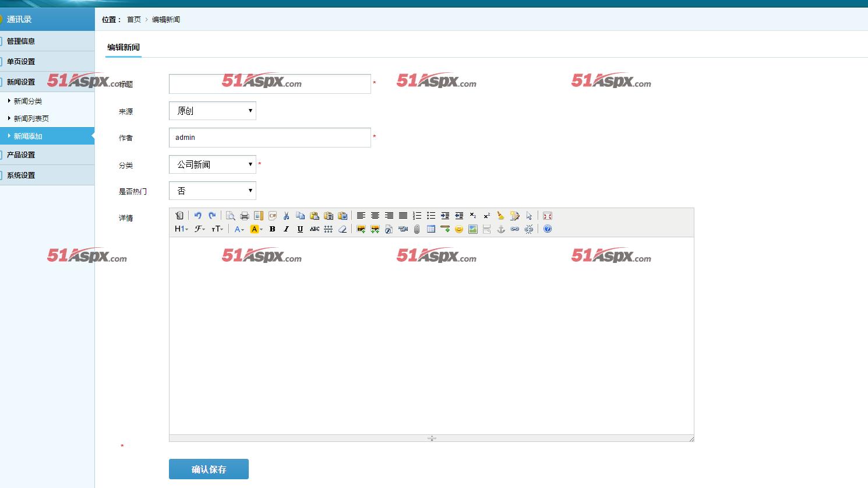Open the 是否热门 dropdown showing 否
Image resolution: width=868 pixels, height=488 pixels.
pyautogui.click(x=213, y=191)
